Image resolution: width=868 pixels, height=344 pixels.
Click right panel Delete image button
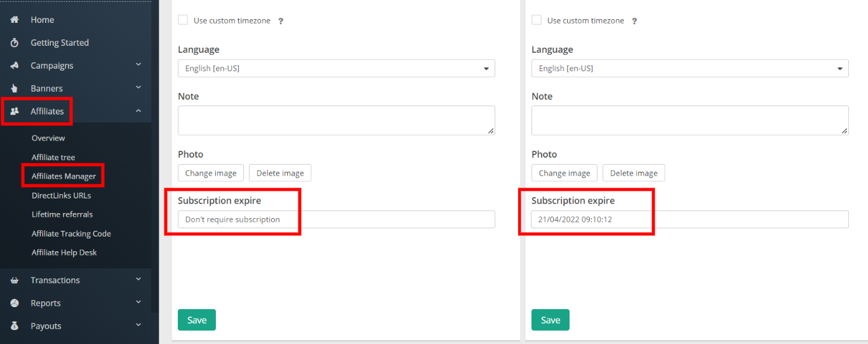coord(634,173)
